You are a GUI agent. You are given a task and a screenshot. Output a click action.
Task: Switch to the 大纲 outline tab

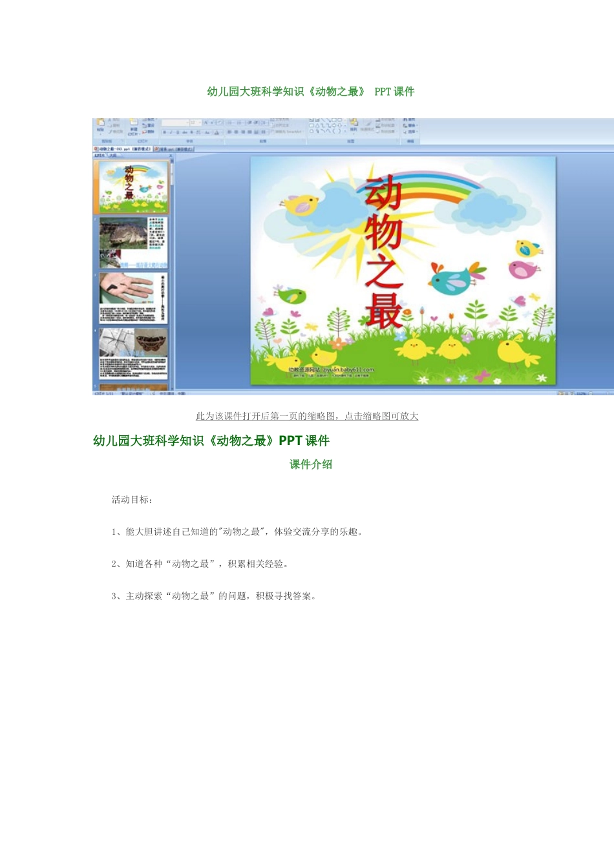click(112, 155)
